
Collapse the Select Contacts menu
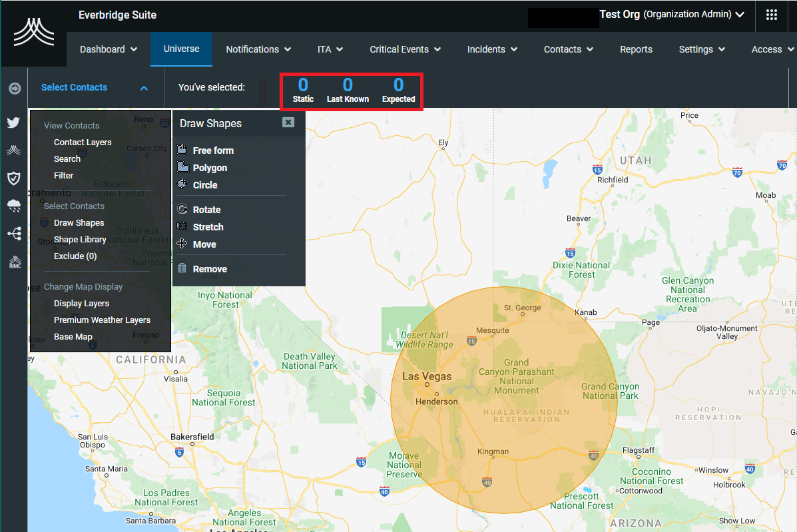click(x=144, y=88)
